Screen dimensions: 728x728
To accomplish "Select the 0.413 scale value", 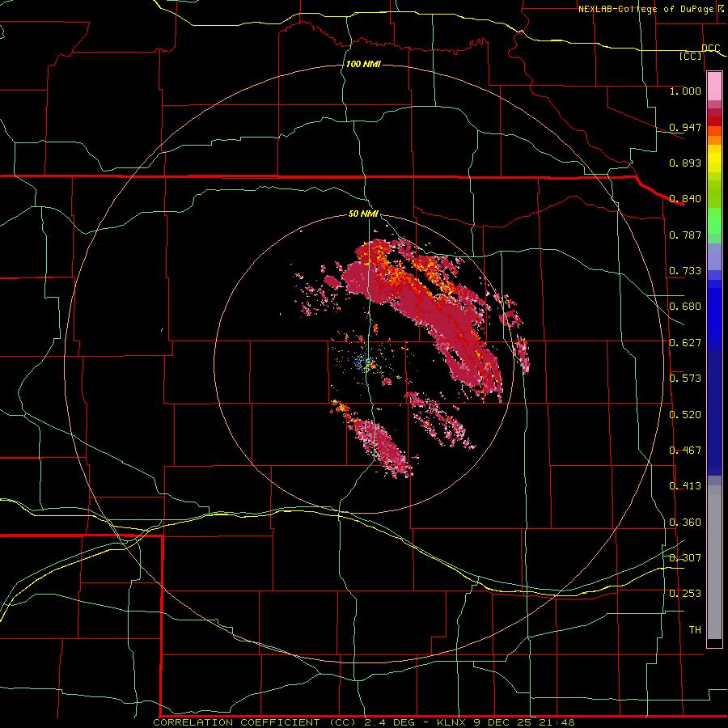I will [x=685, y=486].
